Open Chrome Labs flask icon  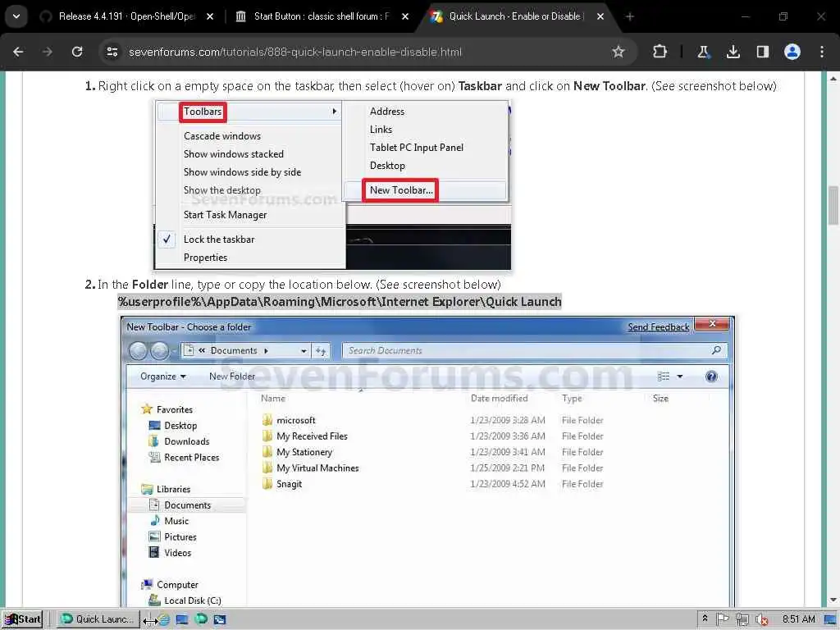coord(703,52)
